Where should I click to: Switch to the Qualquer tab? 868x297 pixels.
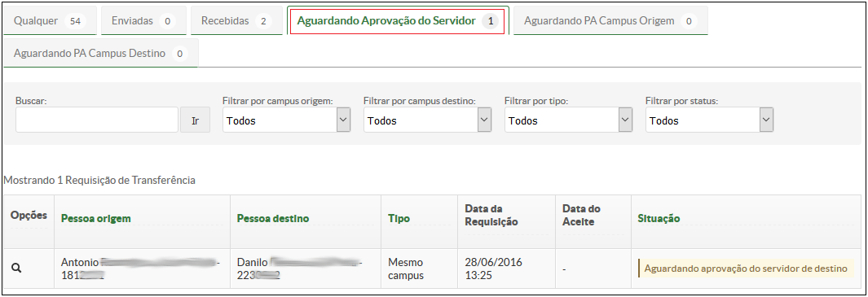pos(50,21)
